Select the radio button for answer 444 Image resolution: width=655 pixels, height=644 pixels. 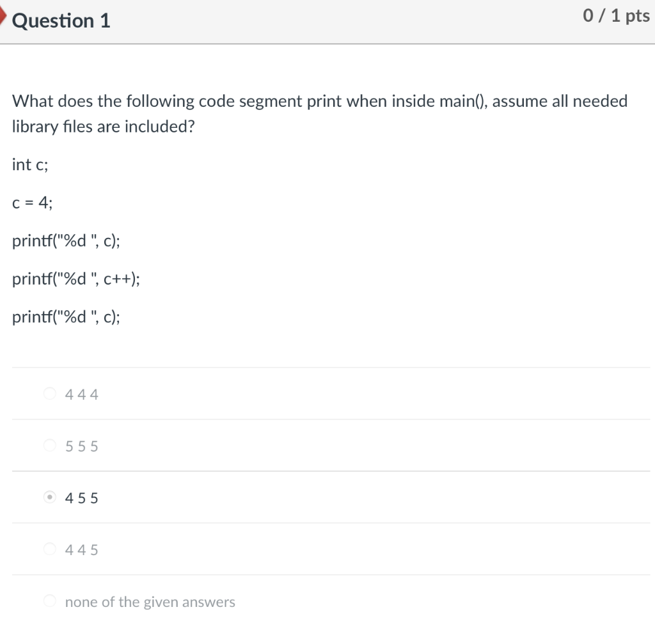point(49,393)
